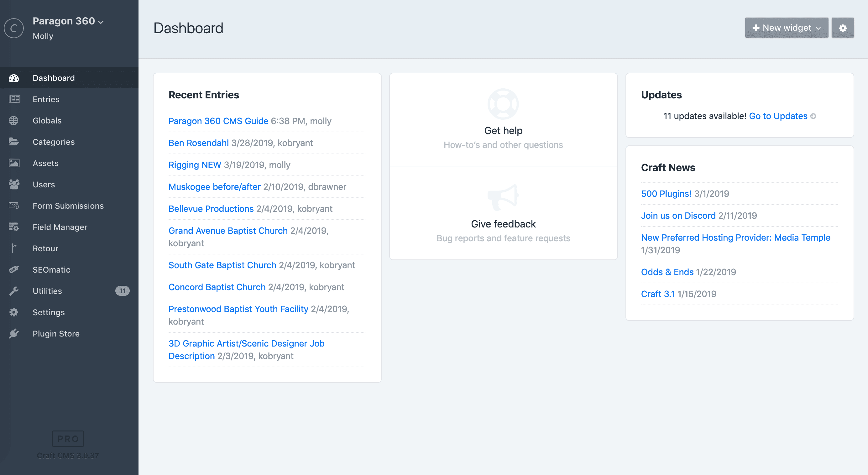Open Prestonwood Baptist Youth Facility entry
This screenshot has height=475, width=868.
[238, 309]
